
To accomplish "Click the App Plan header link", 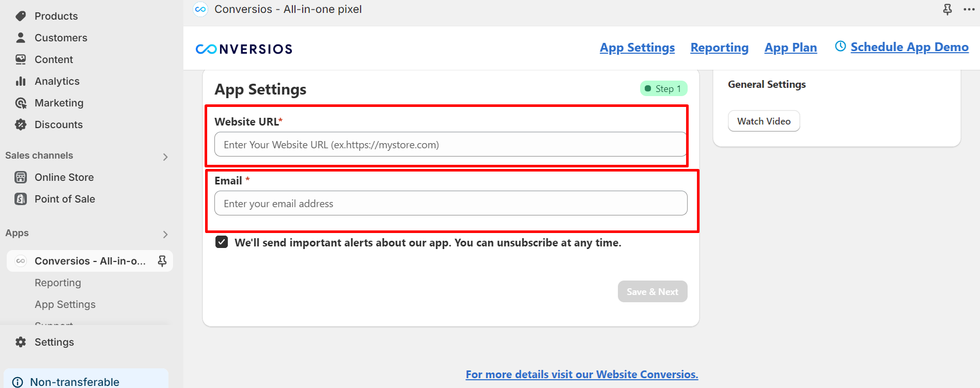I will point(790,48).
